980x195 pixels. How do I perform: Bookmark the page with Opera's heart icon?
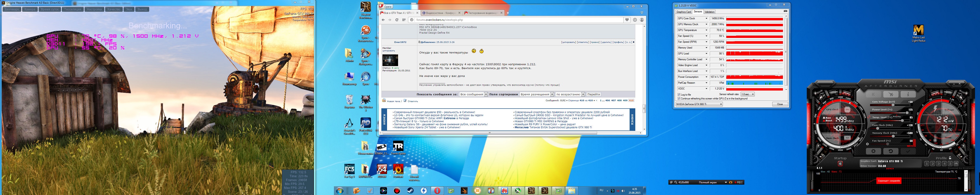point(627,20)
